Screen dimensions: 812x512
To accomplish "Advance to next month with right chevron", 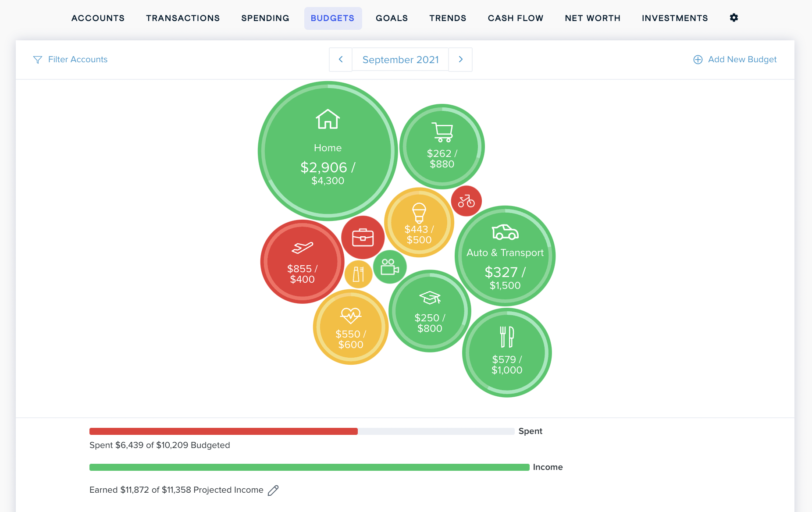I will (460, 60).
